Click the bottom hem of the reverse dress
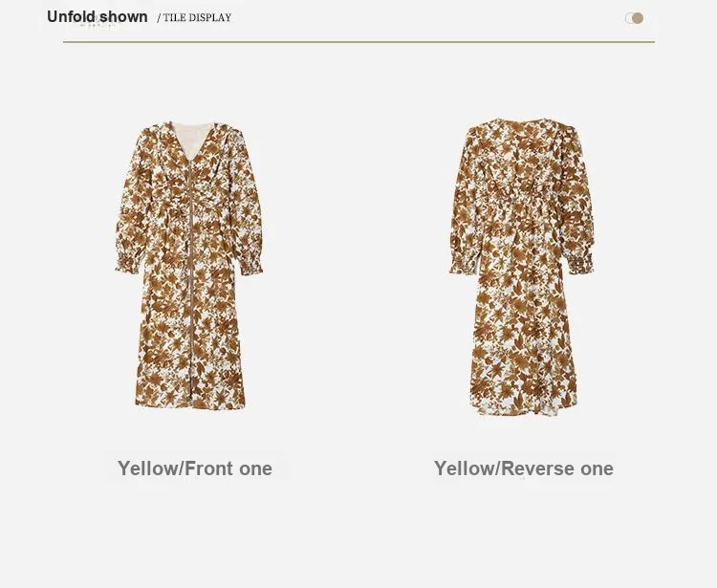The height and width of the screenshot is (588, 717). [523, 408]
